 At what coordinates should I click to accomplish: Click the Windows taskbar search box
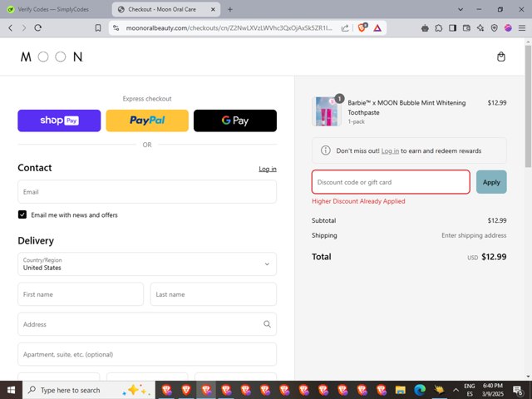coord(89,390)
